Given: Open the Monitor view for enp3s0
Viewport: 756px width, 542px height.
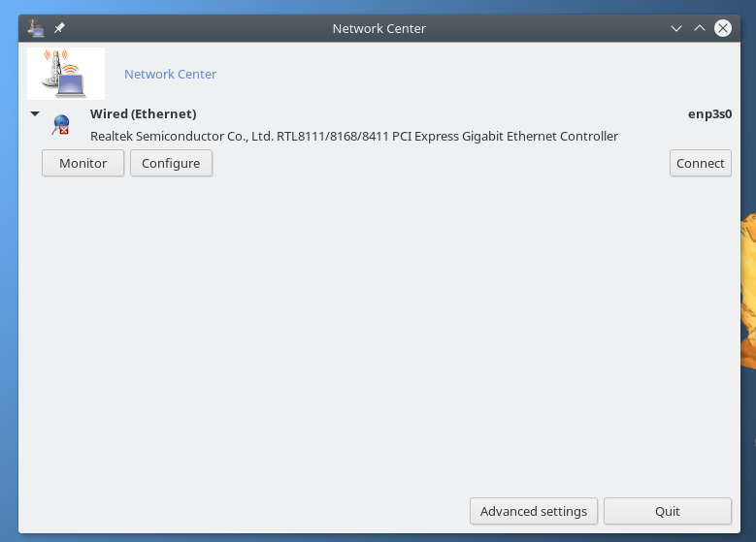Looking at the screenshot, I should click(x=82, y=163).
